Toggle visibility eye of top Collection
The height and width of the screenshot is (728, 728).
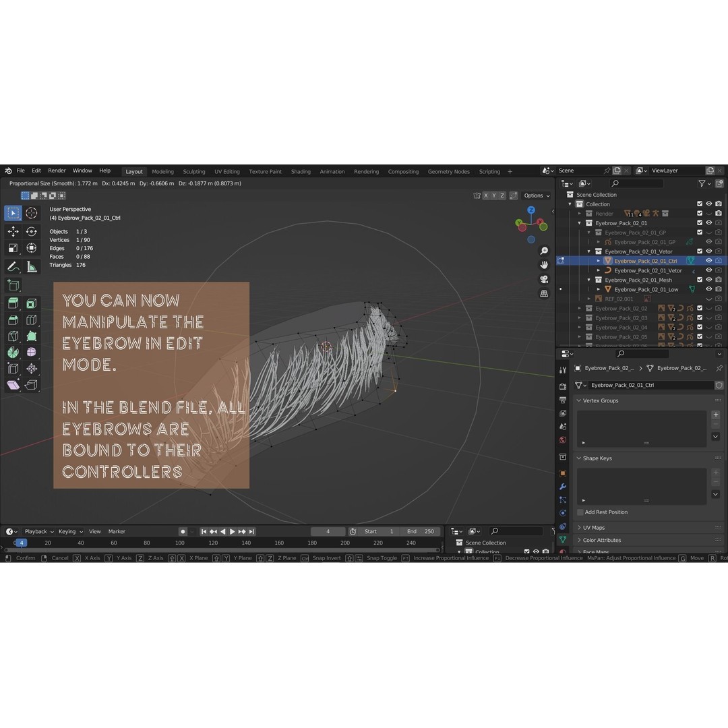[x=709, y=204]
